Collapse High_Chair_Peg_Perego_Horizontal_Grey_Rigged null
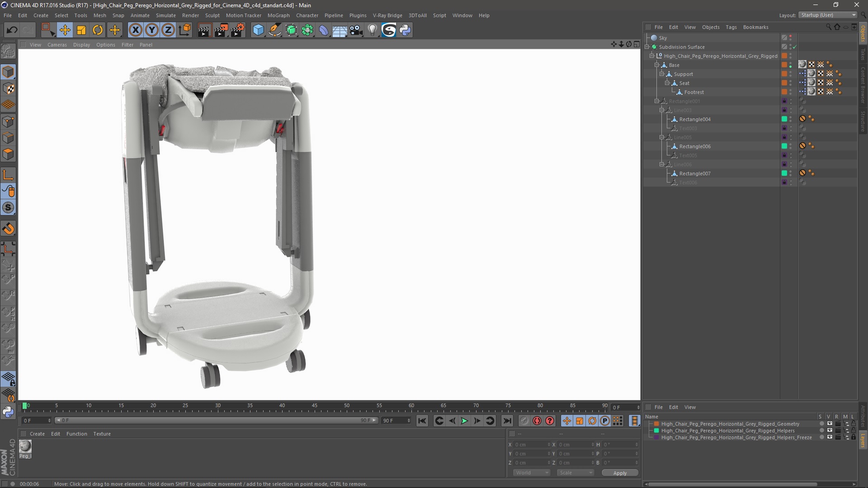Screen dimensions: 868x488 (x=652, y=56)
